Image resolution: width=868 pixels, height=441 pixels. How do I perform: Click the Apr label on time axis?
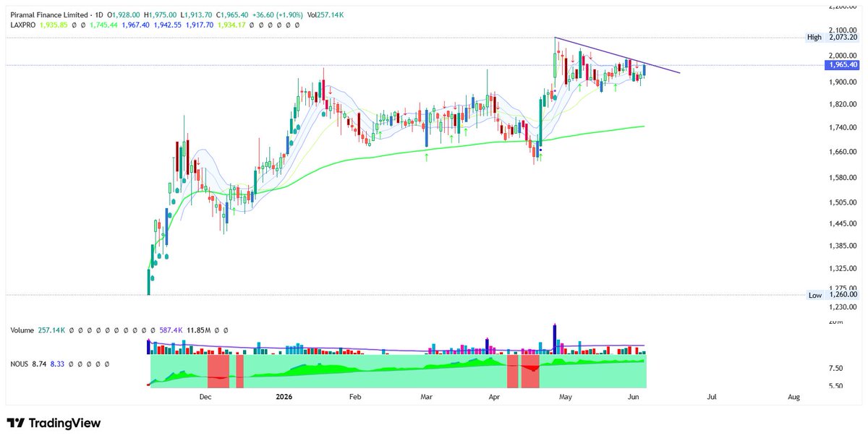(x=494, y=397)
